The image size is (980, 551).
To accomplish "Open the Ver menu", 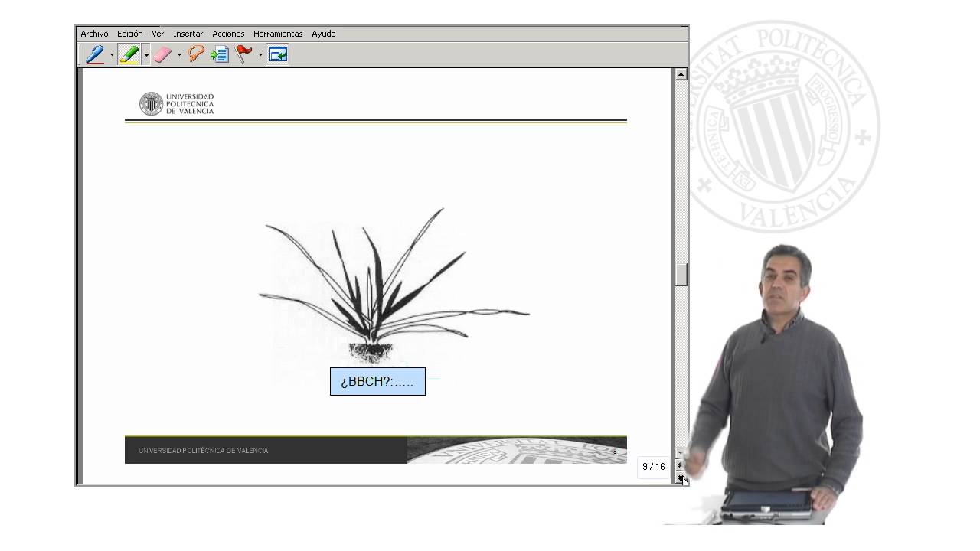I will coord(158,34).
